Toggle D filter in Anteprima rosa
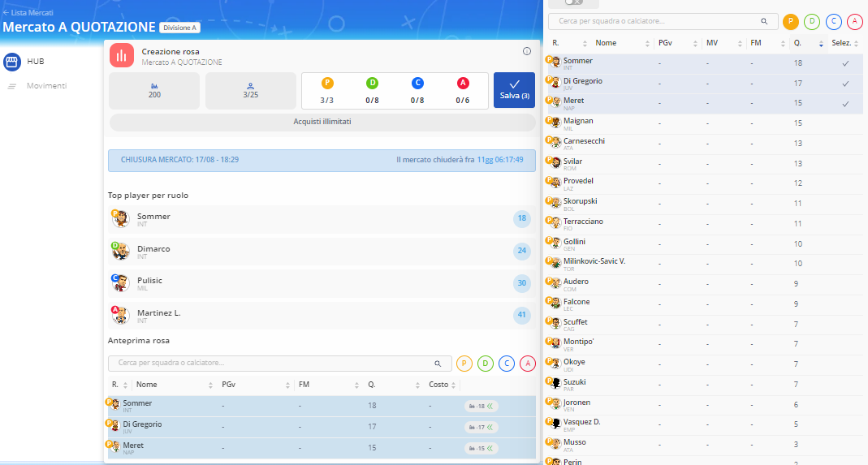This screenshot has width=868, height=465. pos(485,364)
